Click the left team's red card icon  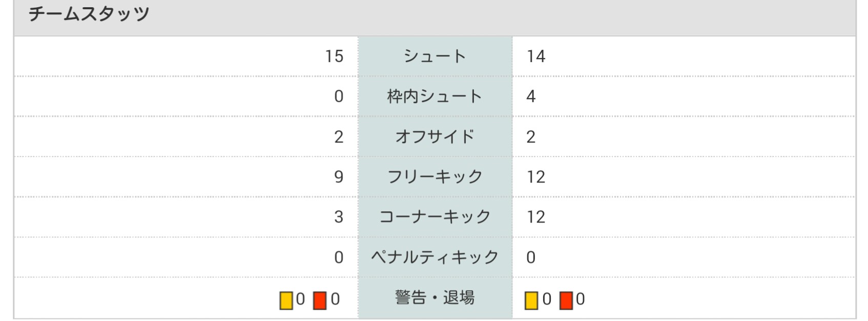click(x=320, y=300)
